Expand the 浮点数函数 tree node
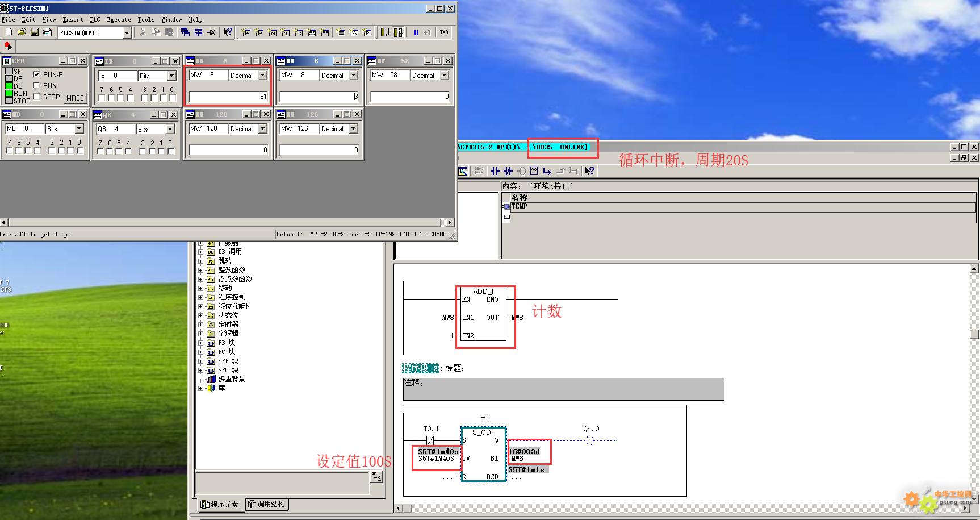The width and height of the screenshot is (980, 520). click(x=200, y=279)
